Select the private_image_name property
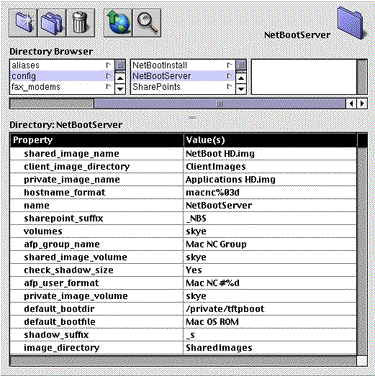The image size is (375, 376). (72, 180)
